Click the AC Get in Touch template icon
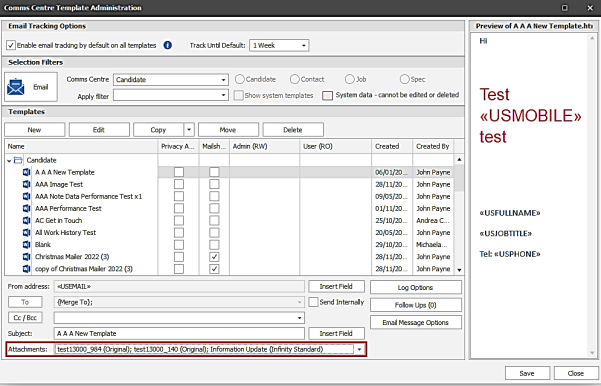This screenshot has width=601, height=386. (26, 220)
